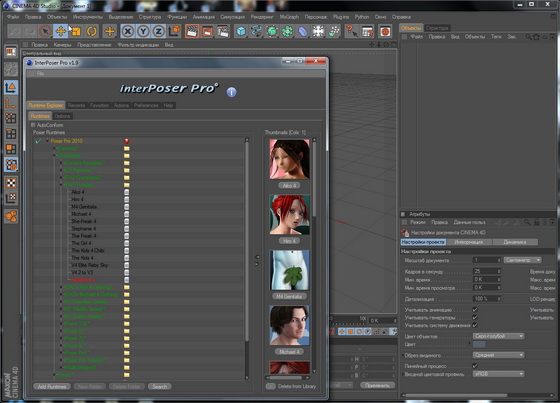Select the Michael 4 thumbnail
The image size is (560, 403).
tap(289, 325)
